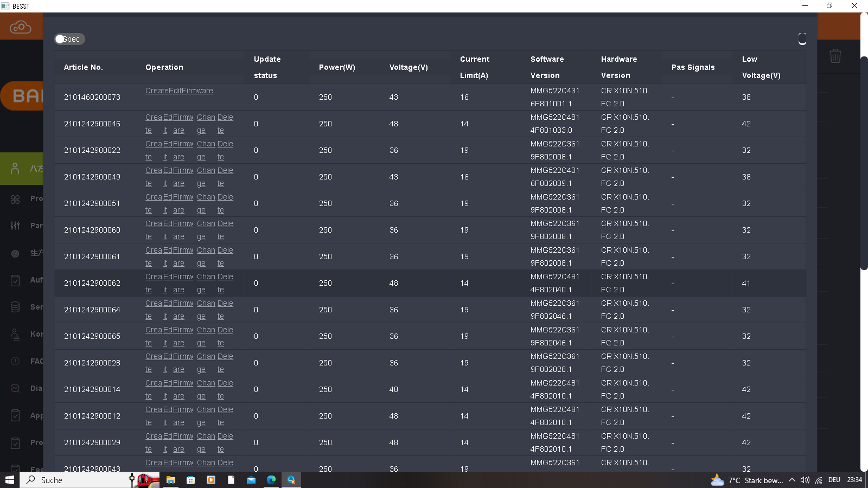The height and width of the screenshot is (488, 868).
Task: Open the 'Auf' clipboard sidebar icon
Action: pyautogui.click(x=15, y=280)
